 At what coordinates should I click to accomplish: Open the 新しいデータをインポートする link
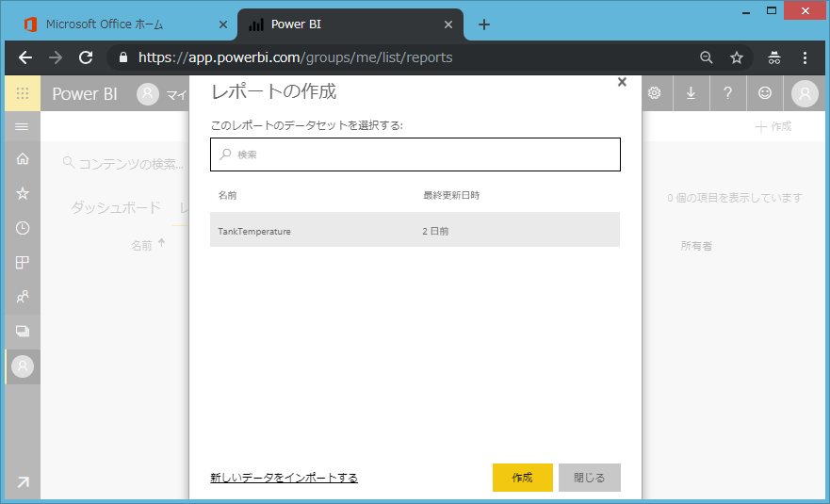click(x=284, y=478)
